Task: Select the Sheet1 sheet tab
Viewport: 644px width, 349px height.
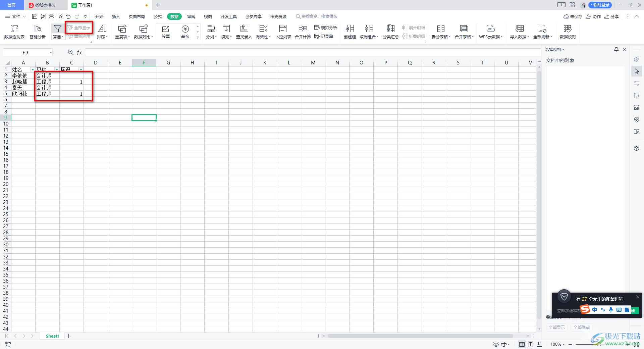Action: [x=53, y=336]
